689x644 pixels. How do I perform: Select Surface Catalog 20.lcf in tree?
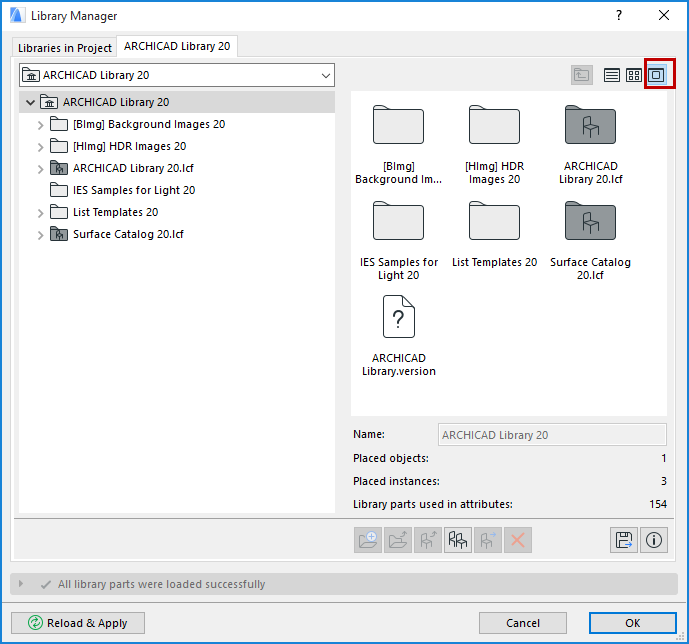click(x=128, y=234)
